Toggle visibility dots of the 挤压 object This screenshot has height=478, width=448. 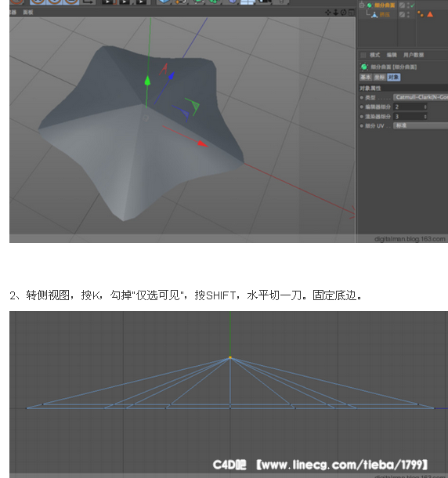[408, 15]
